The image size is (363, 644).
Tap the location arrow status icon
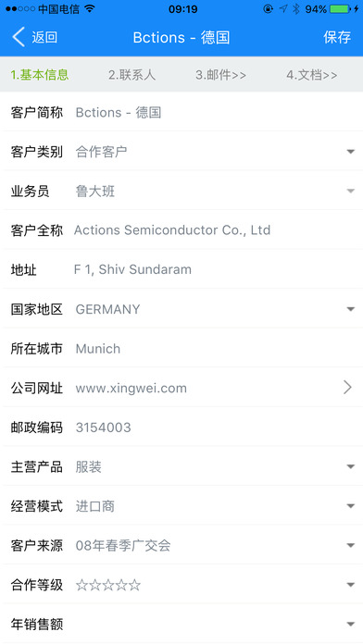(283, 9)
